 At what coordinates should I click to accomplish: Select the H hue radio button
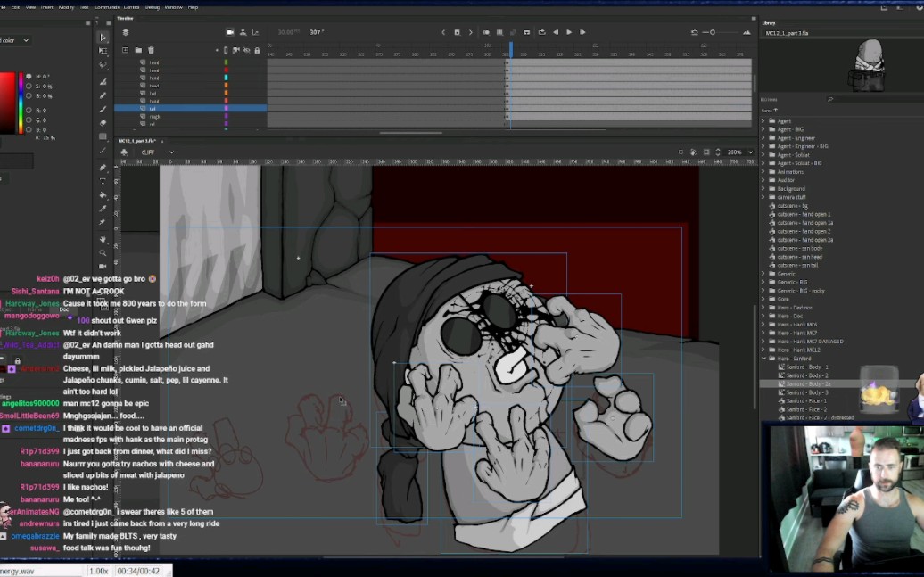click(29, 77)
